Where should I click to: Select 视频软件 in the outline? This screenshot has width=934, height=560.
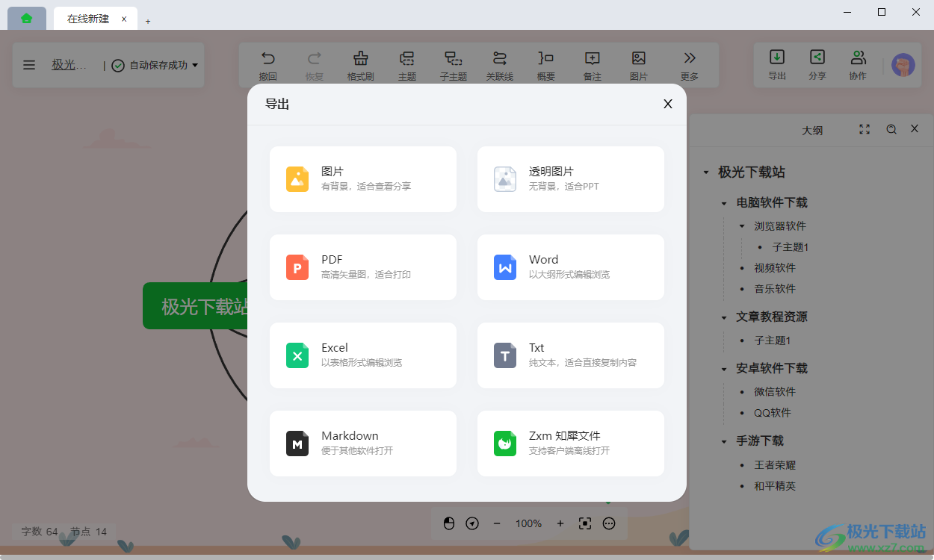[775, 268]
